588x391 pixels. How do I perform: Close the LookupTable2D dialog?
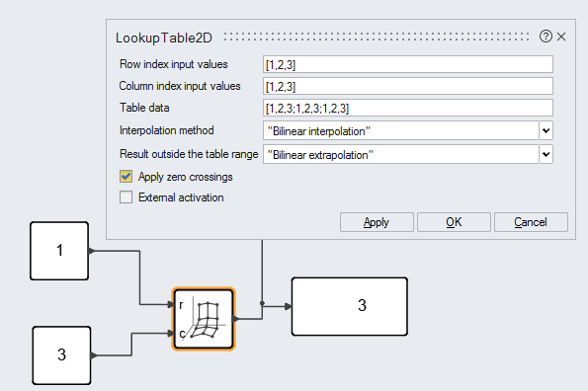561,37
